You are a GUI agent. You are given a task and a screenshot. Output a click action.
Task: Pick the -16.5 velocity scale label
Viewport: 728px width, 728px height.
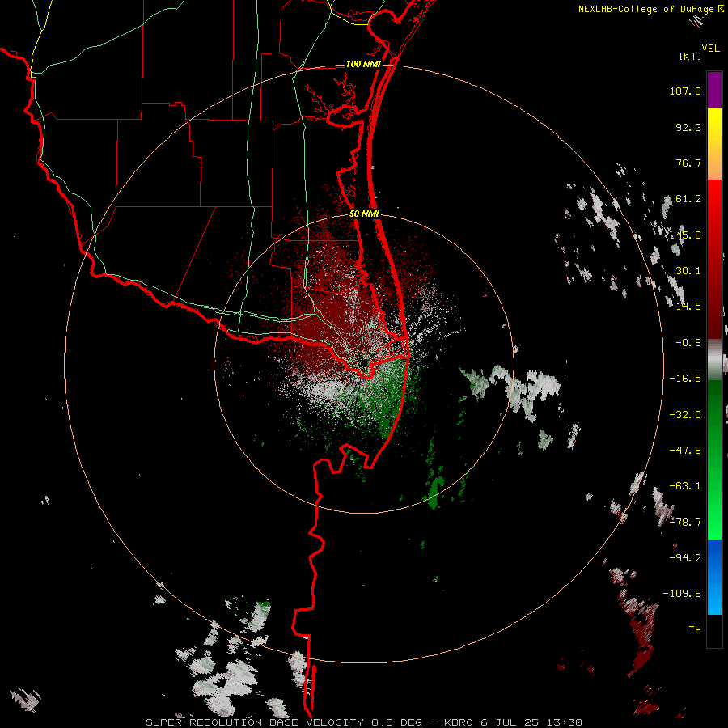[x=685, y=379]
